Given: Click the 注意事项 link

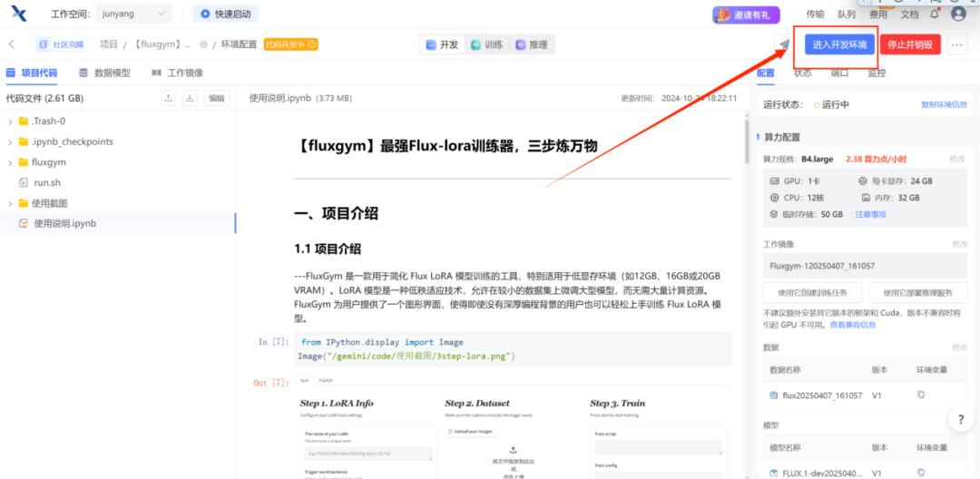Looking at the screenshot, I should click(870, 214).
